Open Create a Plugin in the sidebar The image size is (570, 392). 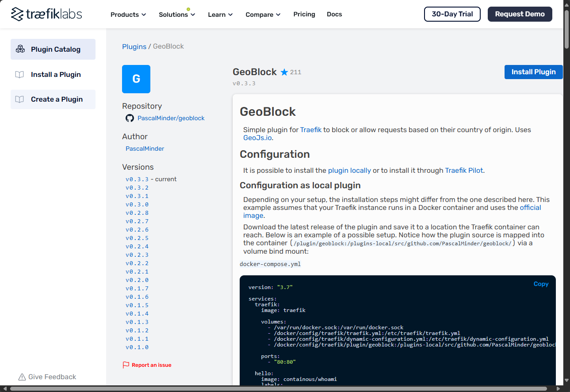[x=53, y=99]
